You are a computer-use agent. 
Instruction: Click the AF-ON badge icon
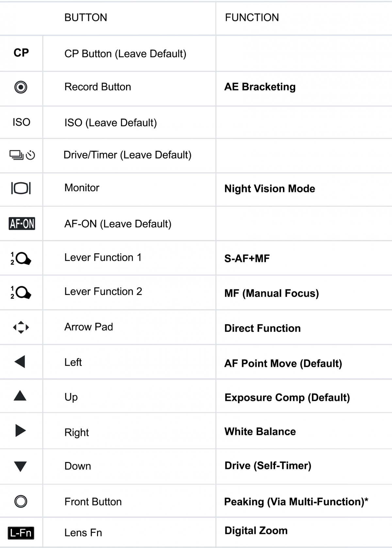(22, 224)
